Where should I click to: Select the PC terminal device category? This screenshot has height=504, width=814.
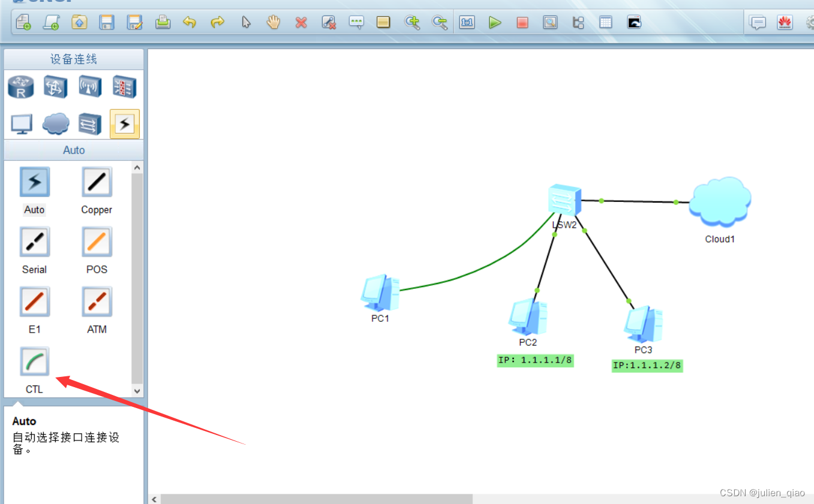point(22,124)
